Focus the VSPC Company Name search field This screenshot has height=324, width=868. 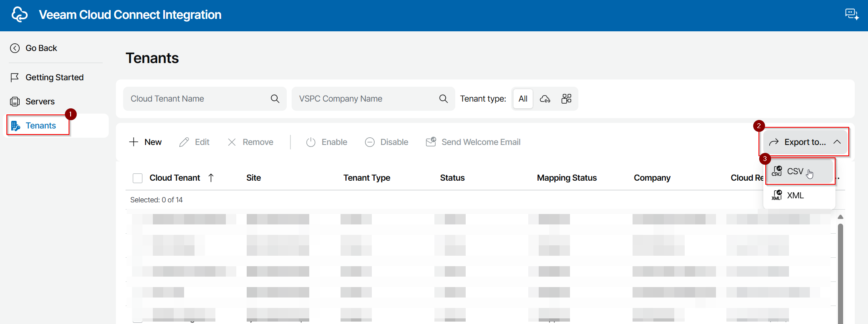tap(373, 99)
